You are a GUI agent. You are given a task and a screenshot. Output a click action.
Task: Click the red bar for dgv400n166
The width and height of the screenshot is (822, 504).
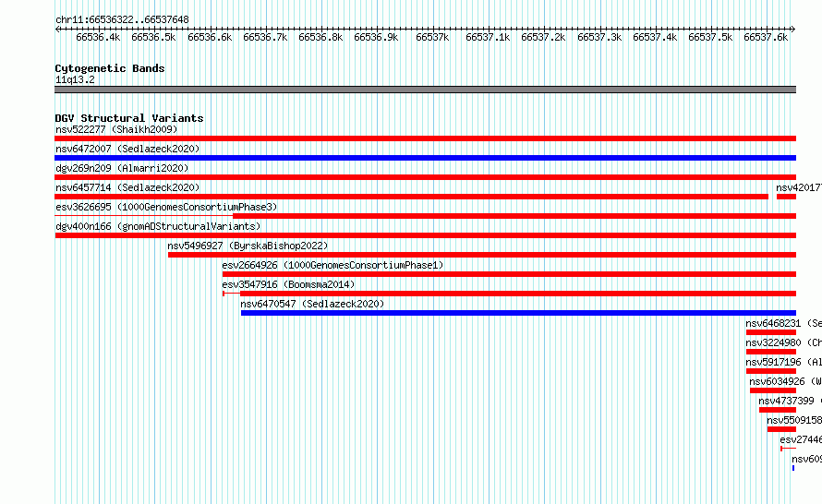click(x=425, y=235)
